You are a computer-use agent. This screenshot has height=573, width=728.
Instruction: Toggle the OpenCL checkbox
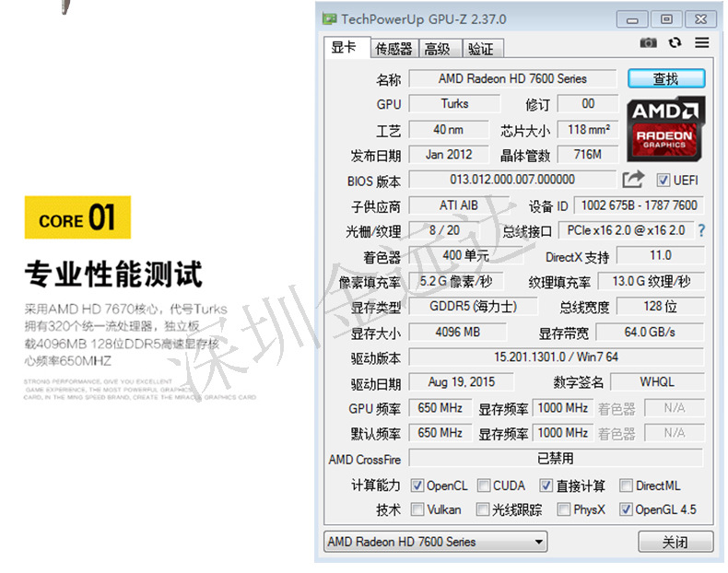point(417,485)
